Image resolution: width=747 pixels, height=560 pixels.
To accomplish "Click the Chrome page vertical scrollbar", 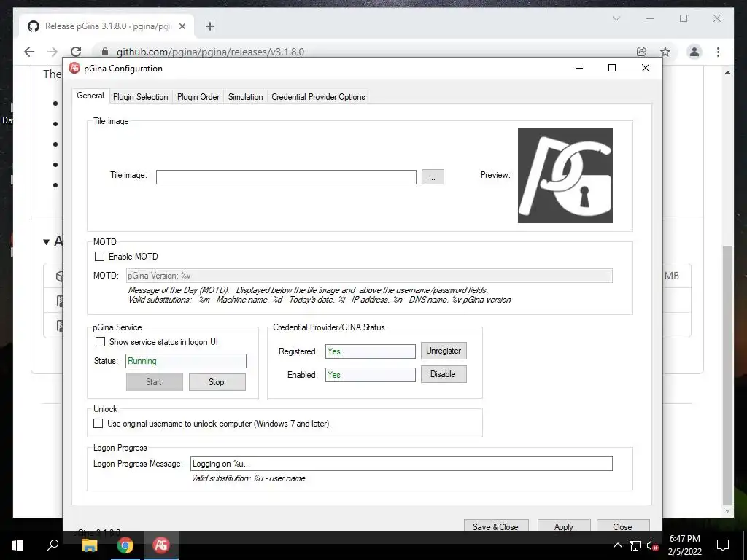I will tap(727, 374).
